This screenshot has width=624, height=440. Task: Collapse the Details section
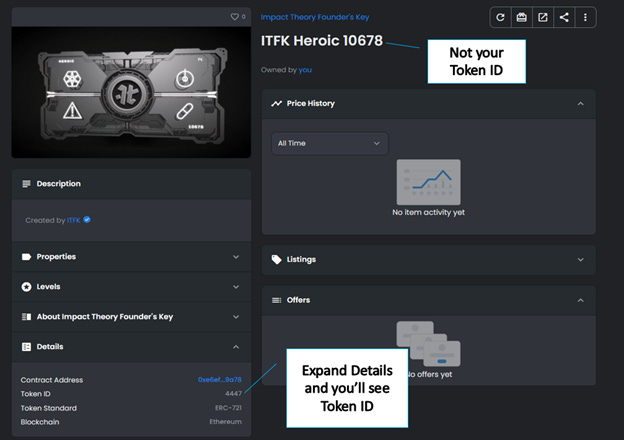[x=236, y=347]
